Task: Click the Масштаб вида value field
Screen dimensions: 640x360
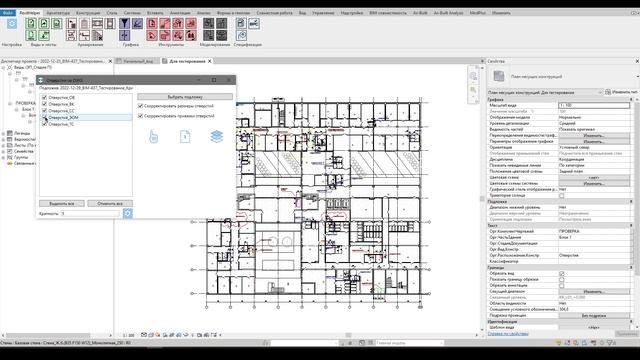Action: click(x=594, y=105)
